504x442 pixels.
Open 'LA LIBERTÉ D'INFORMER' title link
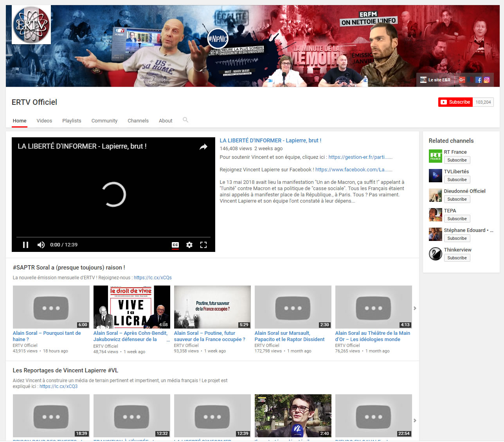(270, 140)
